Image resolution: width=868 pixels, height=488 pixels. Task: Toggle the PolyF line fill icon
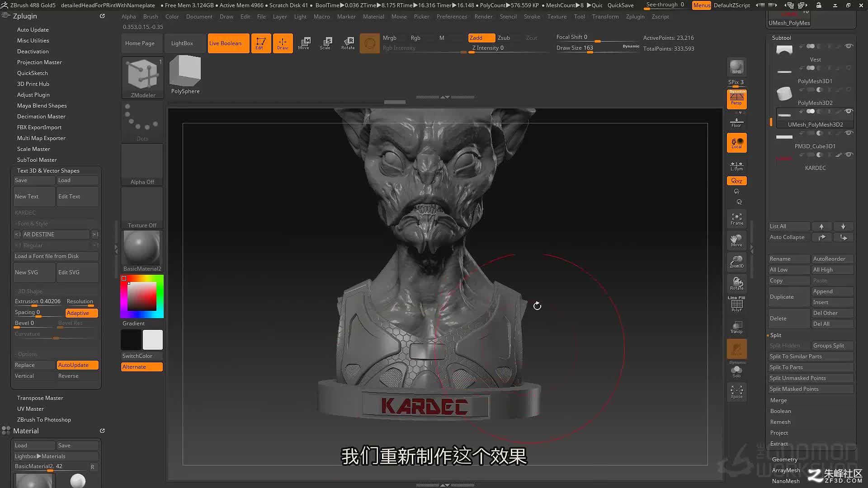736,304
